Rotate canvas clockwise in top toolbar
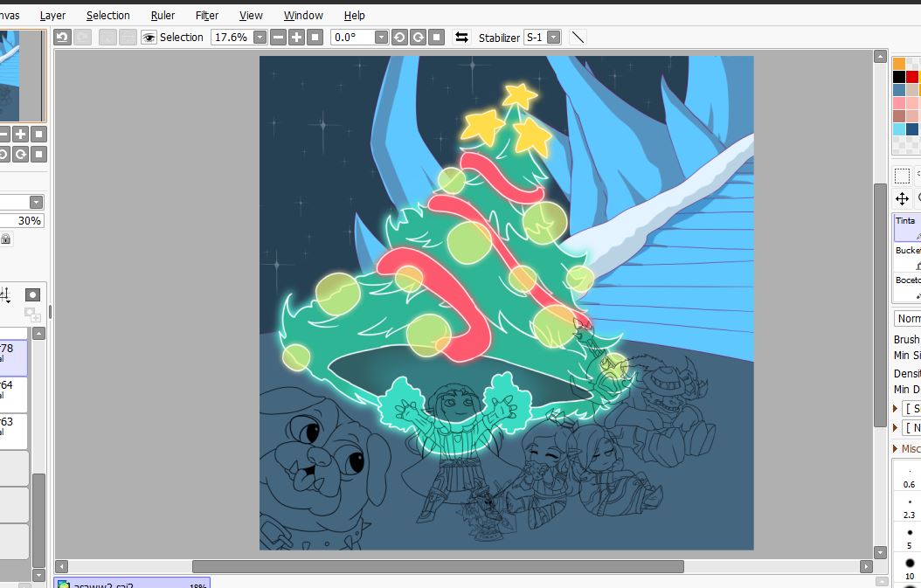 coord(419,38)
